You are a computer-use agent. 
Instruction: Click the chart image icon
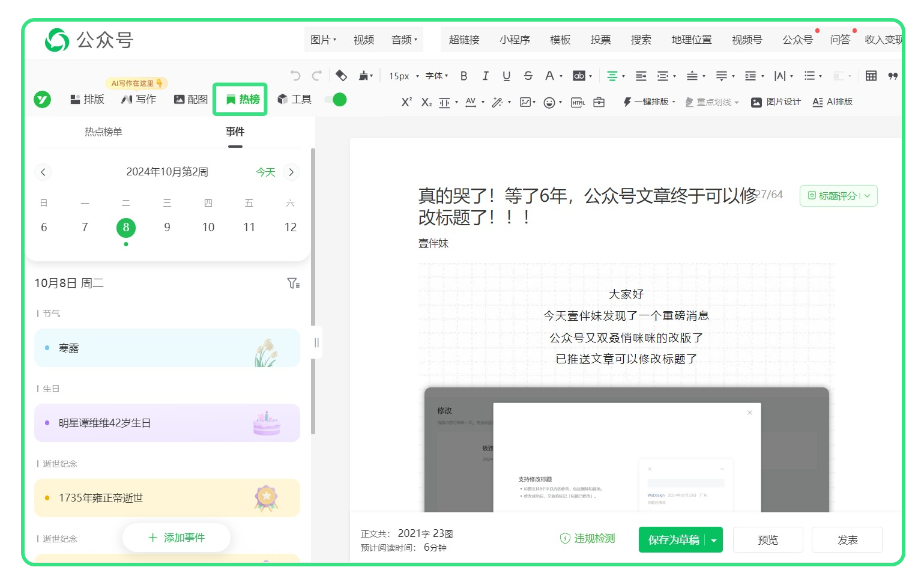(525, 102)
